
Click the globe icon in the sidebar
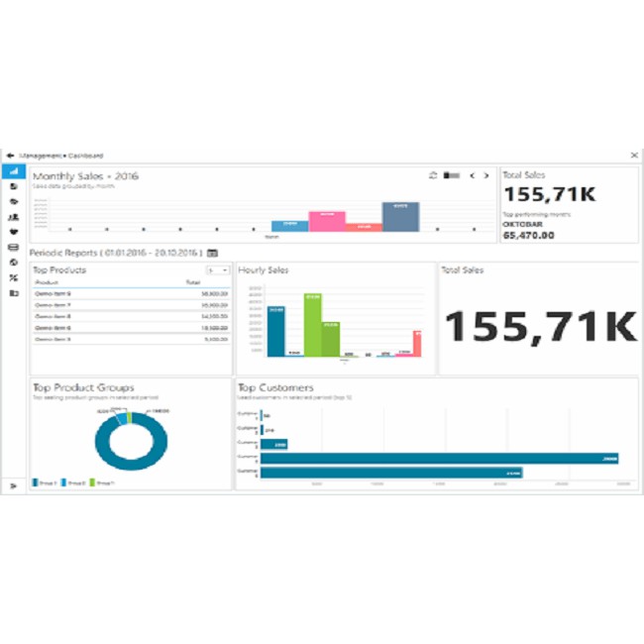[14, 262]
